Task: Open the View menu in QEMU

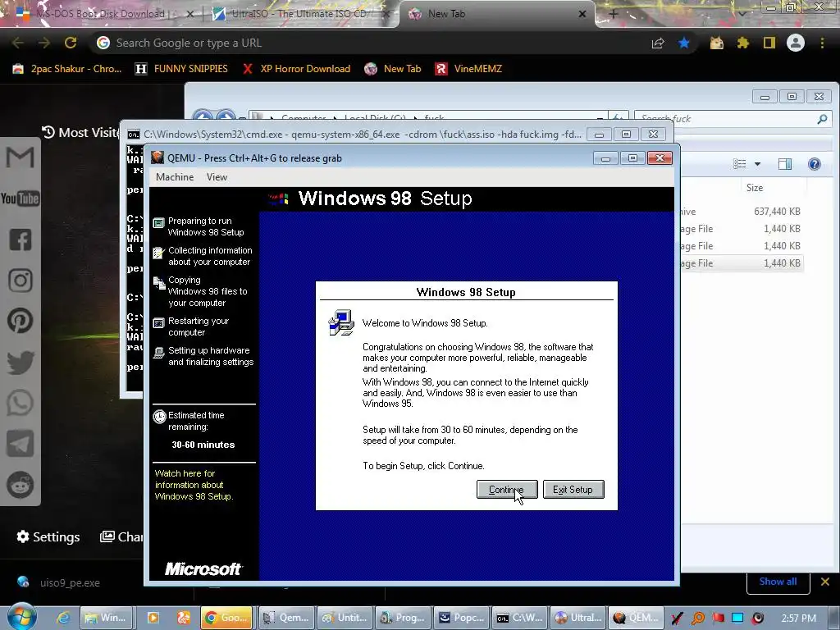Action: (x=217, y=177)
